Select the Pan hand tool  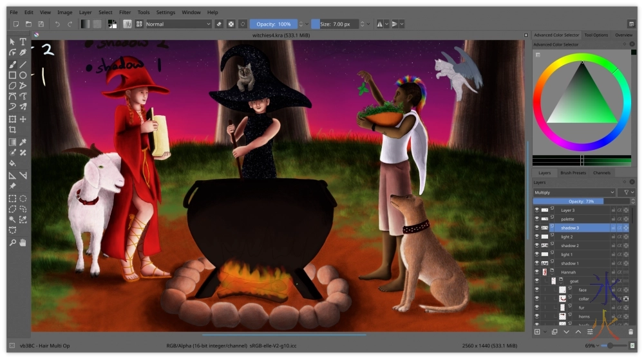pos(23,243)
